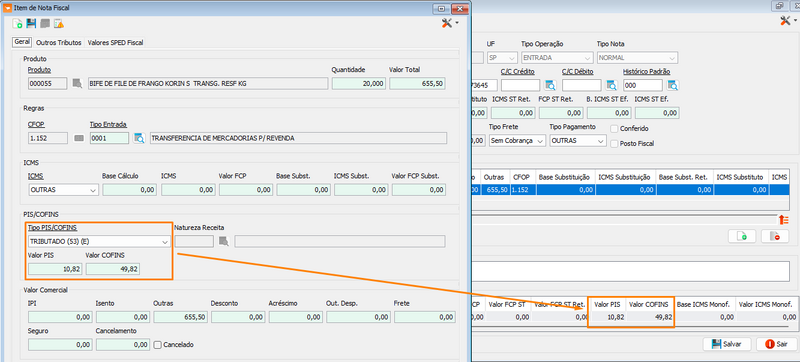Click the warning document toolbar icon
The width and height of the screenshot is (800, 362).
(59, 23)
